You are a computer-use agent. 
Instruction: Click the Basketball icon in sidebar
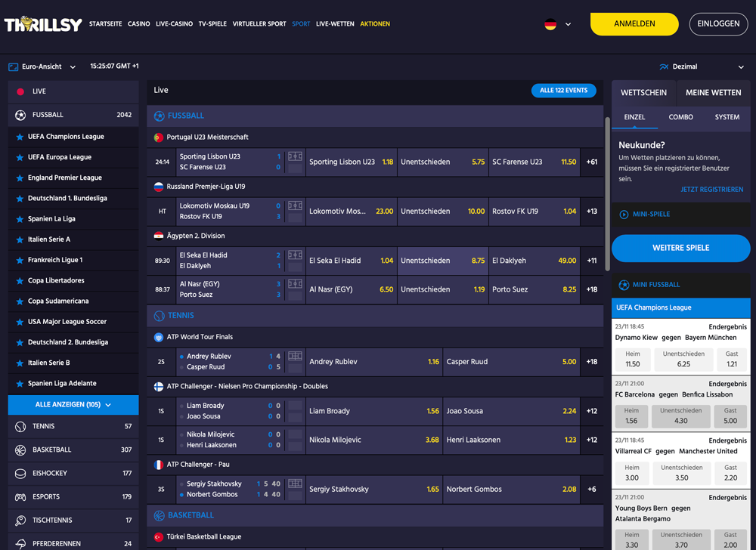[20, 450]
